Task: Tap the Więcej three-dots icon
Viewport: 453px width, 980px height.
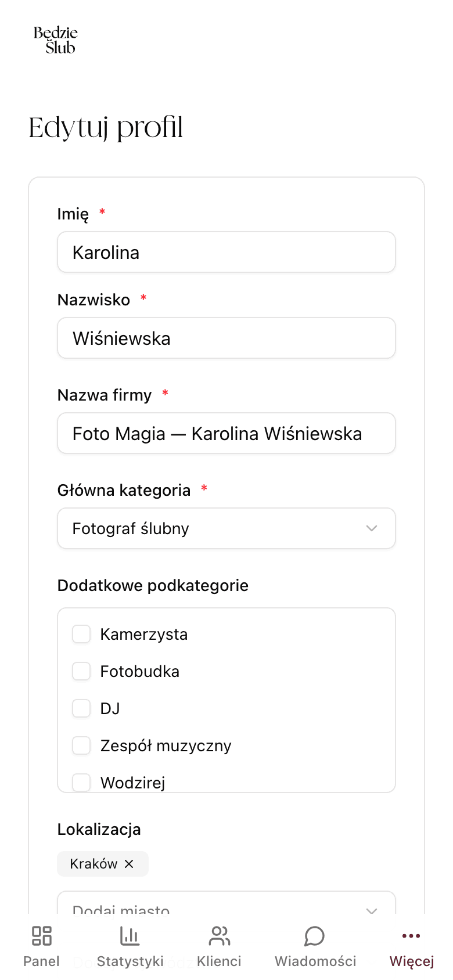Action: coord(411,936)
